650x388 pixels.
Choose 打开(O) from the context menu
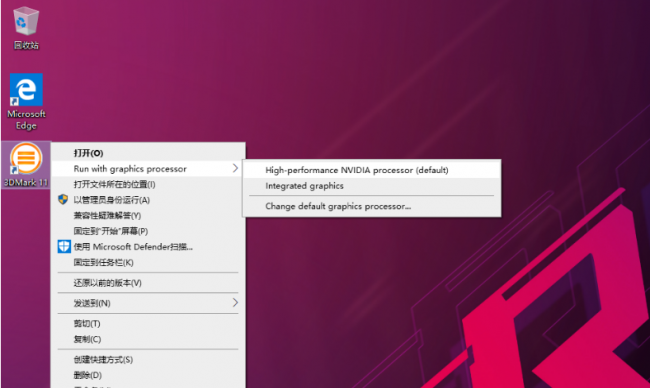point(148,153)
